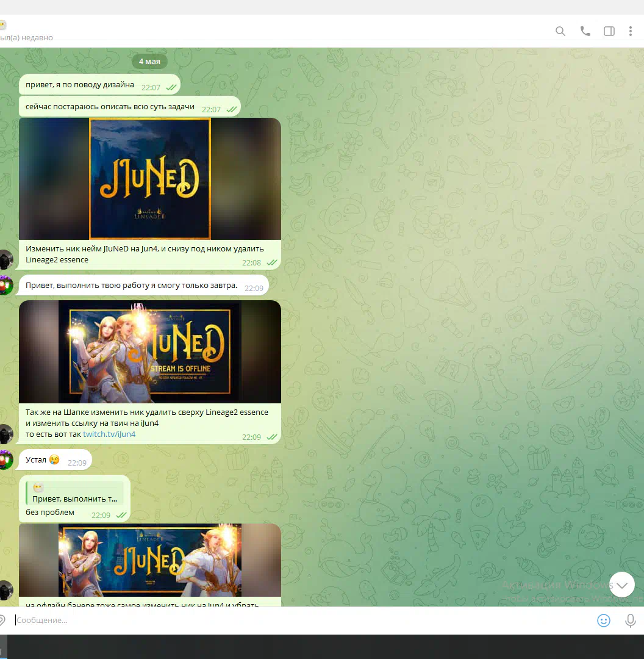644x659 pixels.
Task: Jump to bottom with the down-arrow button
Action: click(x=621, y=585)
